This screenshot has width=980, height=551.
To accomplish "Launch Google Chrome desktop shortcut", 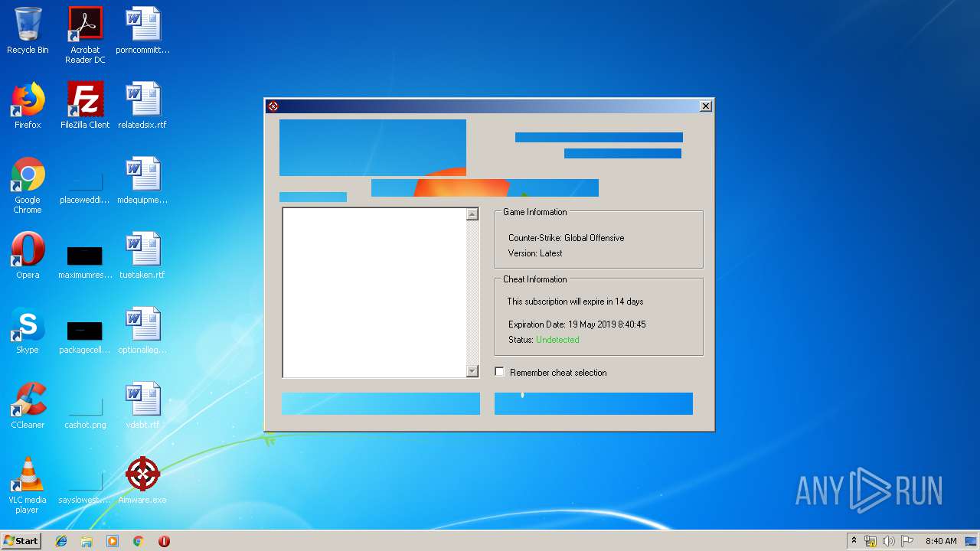I will coord(28,186).
